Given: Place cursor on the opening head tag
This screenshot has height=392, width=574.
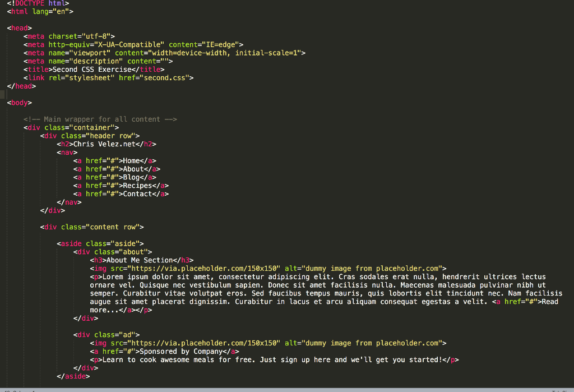Looking at the screenshot, I should click(20, 28).
